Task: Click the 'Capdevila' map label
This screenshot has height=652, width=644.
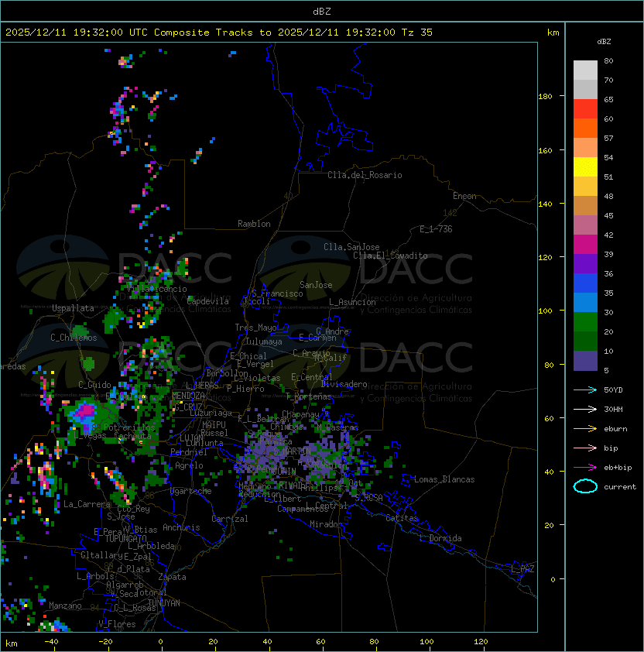Action: (208, 301)
